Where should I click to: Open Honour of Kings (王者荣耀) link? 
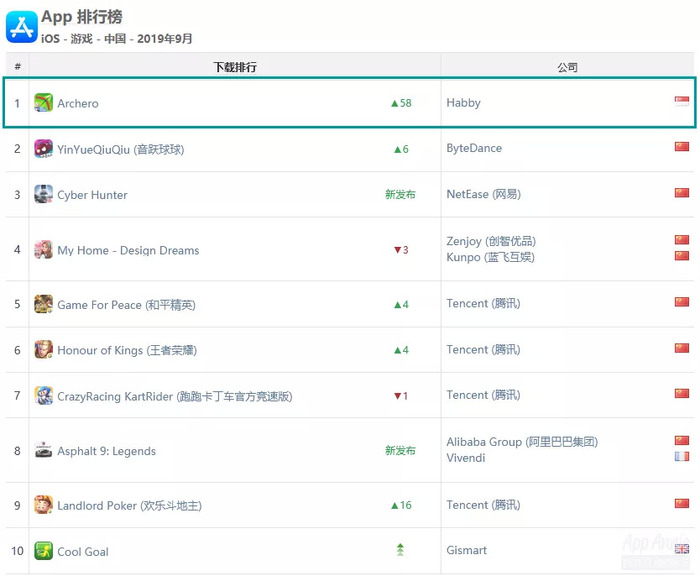tap(127, 351)
